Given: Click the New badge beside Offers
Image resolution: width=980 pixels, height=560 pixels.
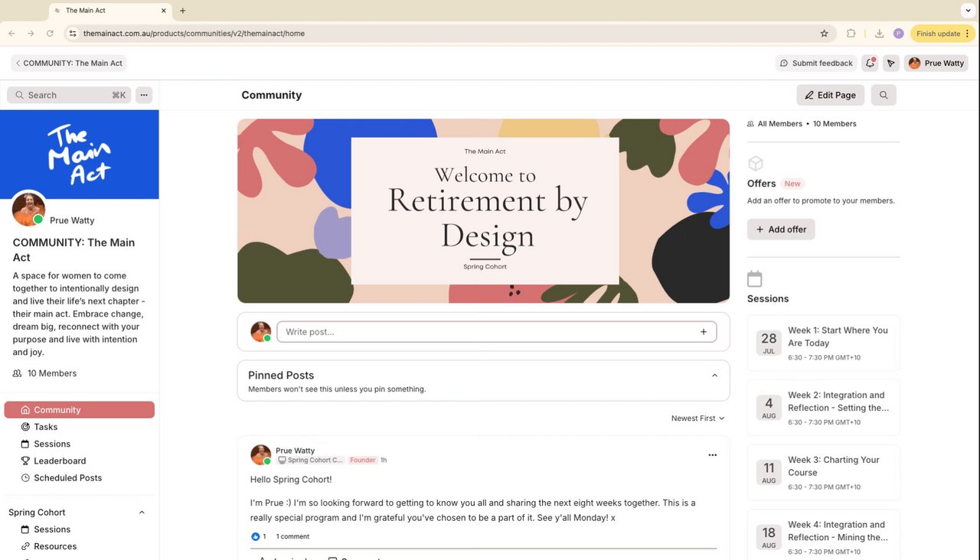Looking at the screenshot, I should click(792, 184).
